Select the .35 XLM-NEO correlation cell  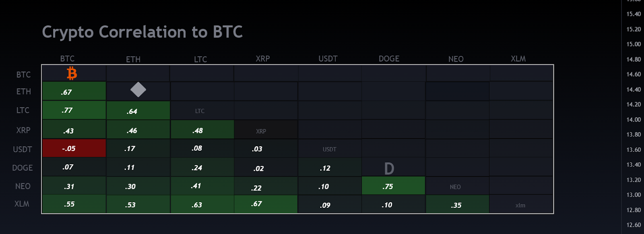457,204
